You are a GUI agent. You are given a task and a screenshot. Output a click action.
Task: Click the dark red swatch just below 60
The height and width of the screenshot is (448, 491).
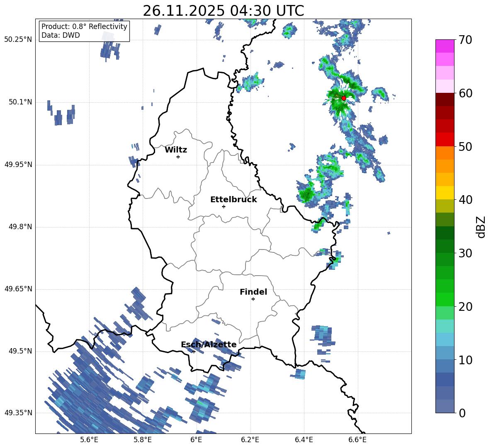coord(445,99)
